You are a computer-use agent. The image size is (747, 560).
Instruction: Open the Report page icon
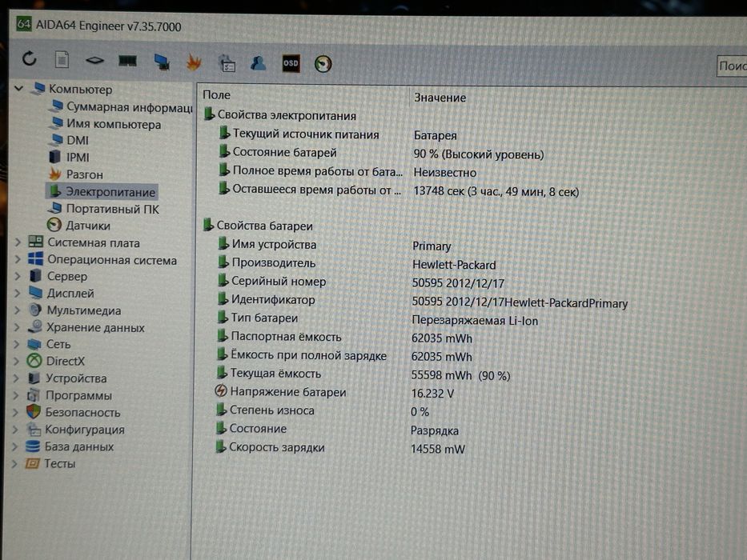(62, 60)
